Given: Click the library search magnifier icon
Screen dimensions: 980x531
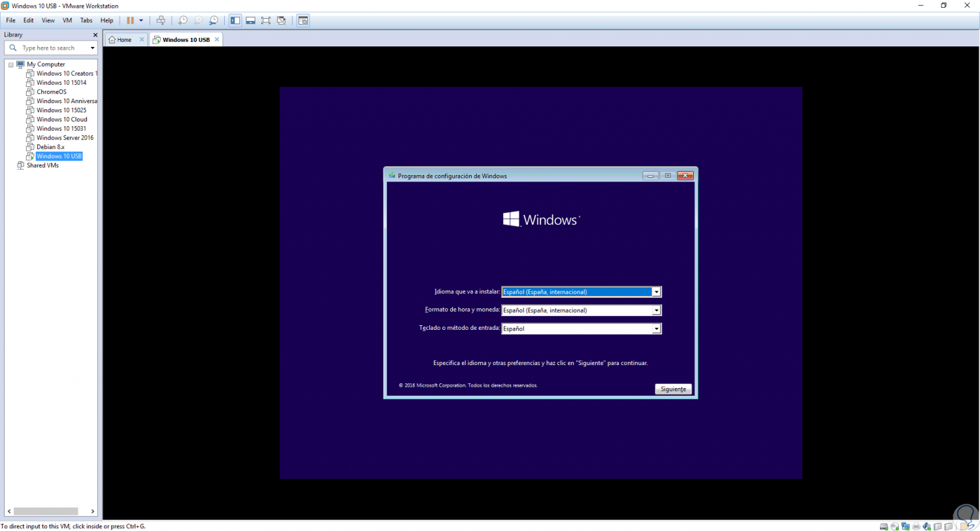Looking at the screenshot, I should click(13, 48).
